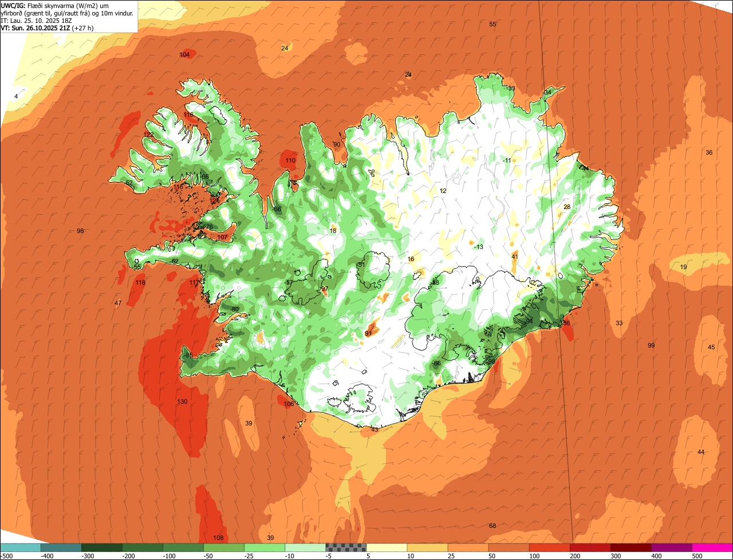733x560 pixels.
Task: Select the checkered swatch between -5 and 5
Action: (x=346, y=547)
